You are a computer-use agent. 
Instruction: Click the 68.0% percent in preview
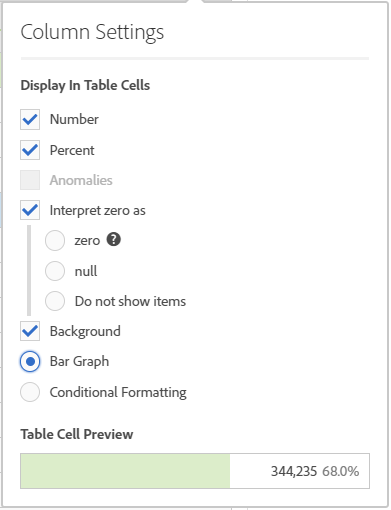(341, 471)
